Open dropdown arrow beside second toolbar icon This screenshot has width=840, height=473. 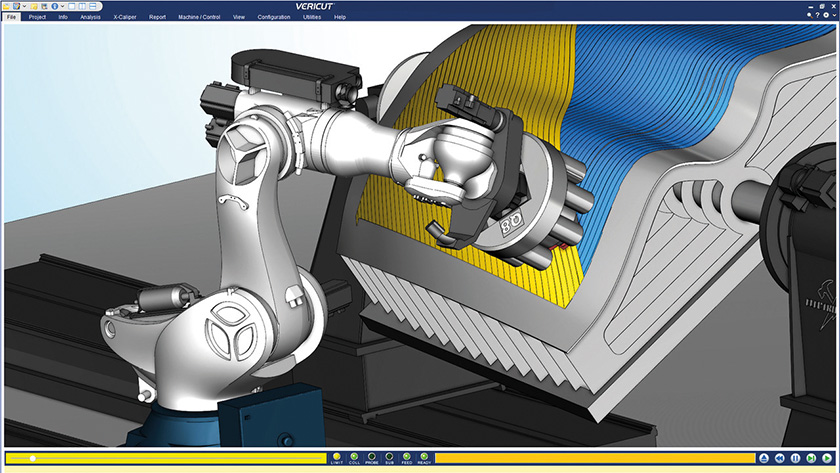24,6
